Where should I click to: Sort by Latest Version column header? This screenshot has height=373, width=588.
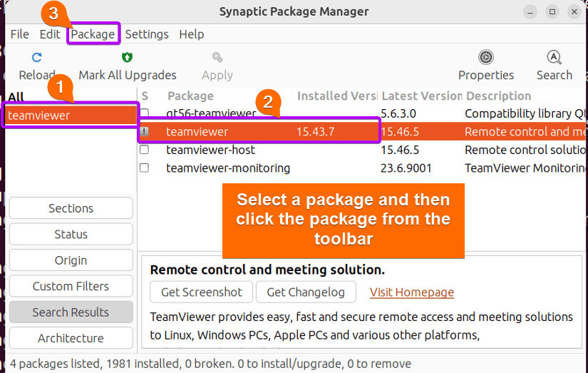[421, 96]
